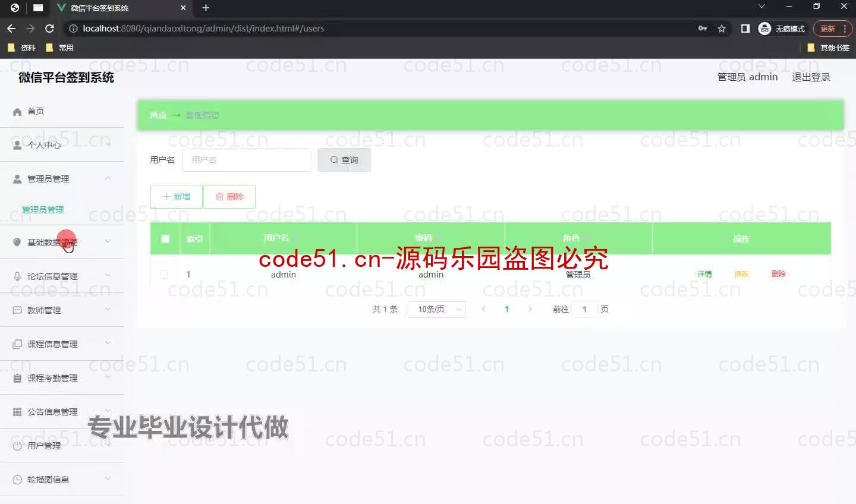
Task: Open the 其他书签 folder
Action: (x=829, y=48)
